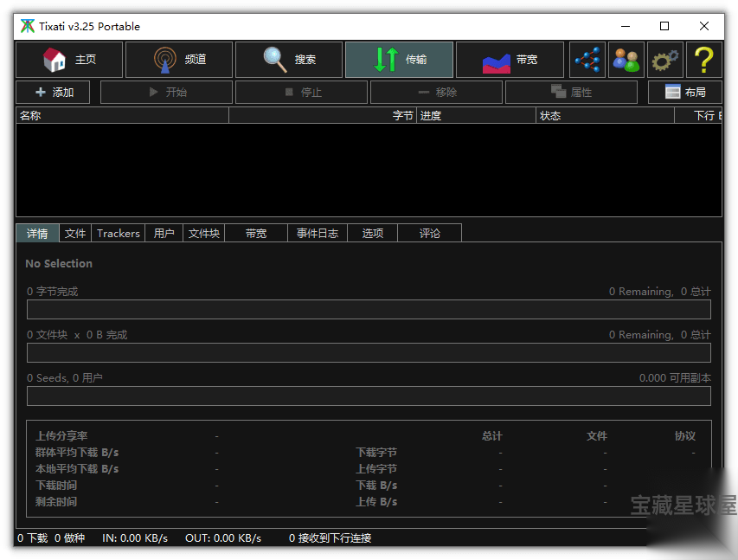Open the DHT network nodes icon
Screen dimensions: 738x560
pos(587,60)
